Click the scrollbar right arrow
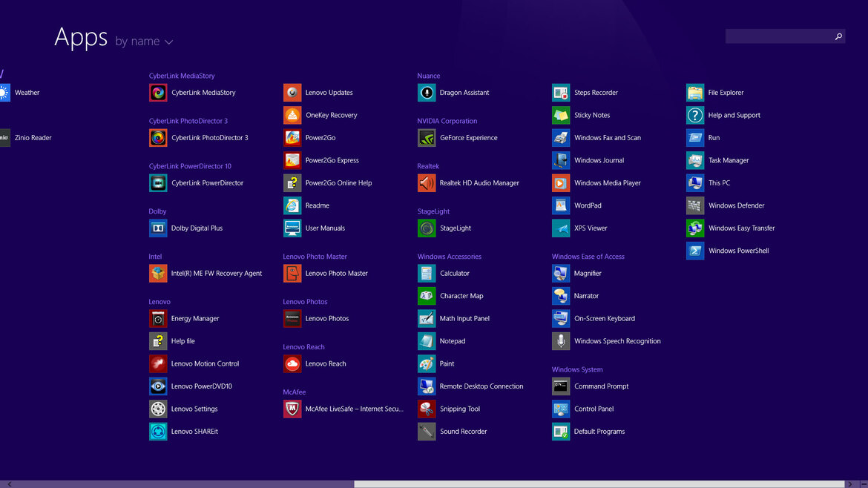Image resolution: width=868 pixels, height=488 pixels. pyautogui.click(x=851, y=484)
